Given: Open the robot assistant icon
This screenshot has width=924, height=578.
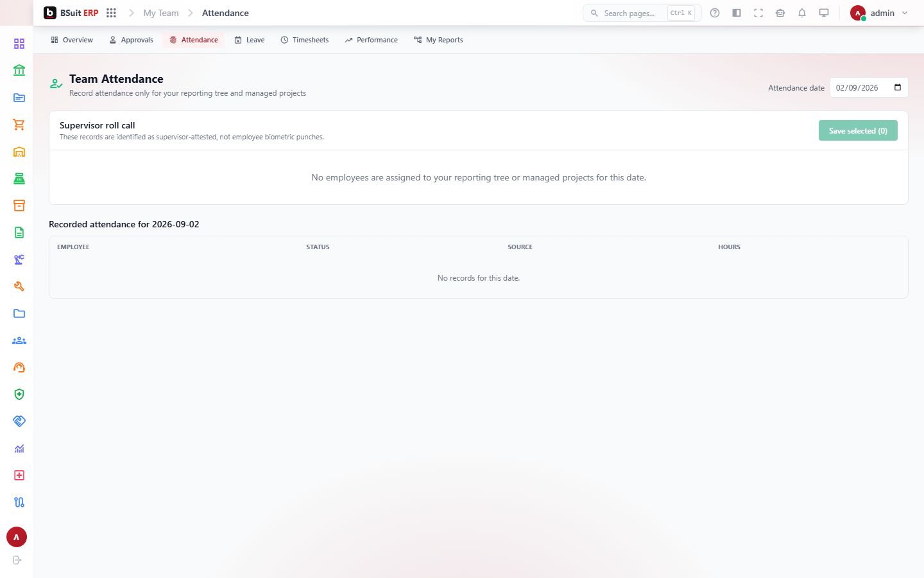Looking at the screenshot, I should pyautogui.click(x=780, y=13).
